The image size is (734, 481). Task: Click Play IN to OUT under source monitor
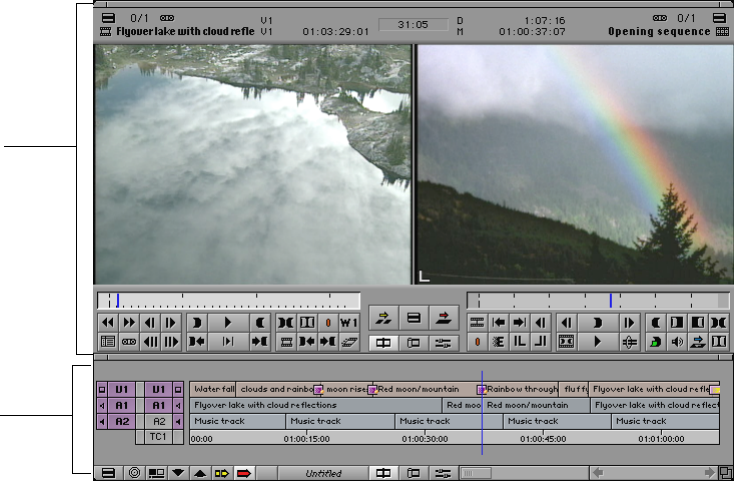click(x=228, y=342)
